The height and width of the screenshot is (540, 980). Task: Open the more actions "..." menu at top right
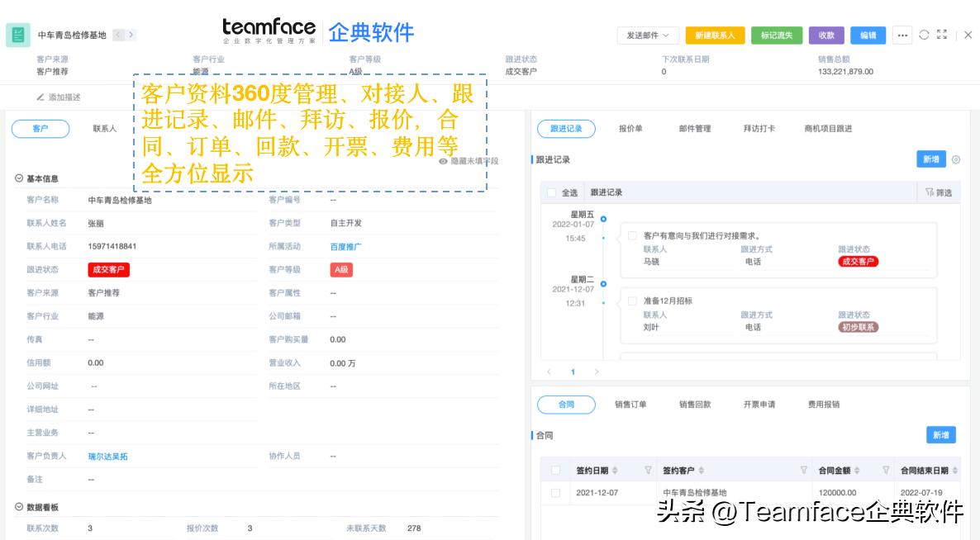(x=902, y=36)
